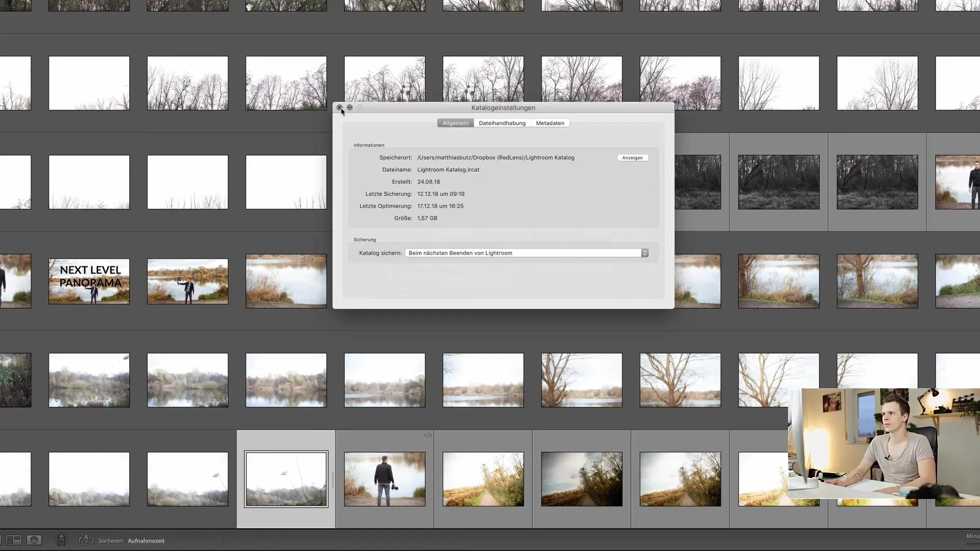Click catalog path /Users/matthiasbutz/Dropbox text

point(496,158)
